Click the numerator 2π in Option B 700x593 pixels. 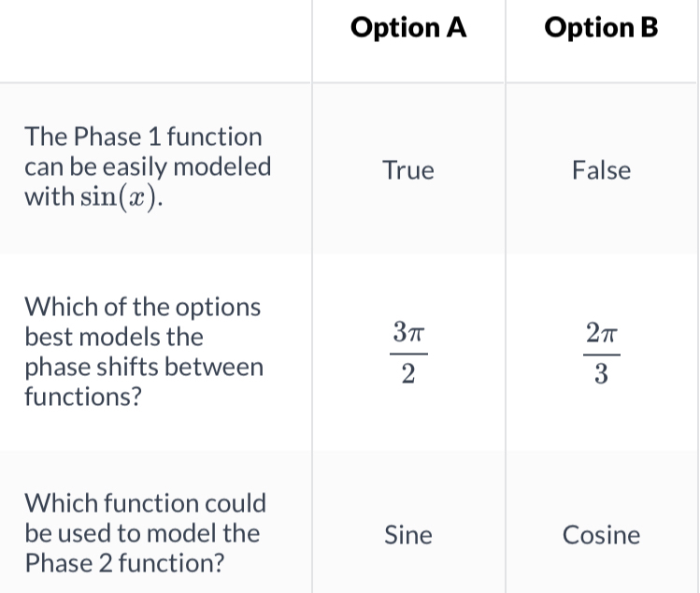[601, 330]
